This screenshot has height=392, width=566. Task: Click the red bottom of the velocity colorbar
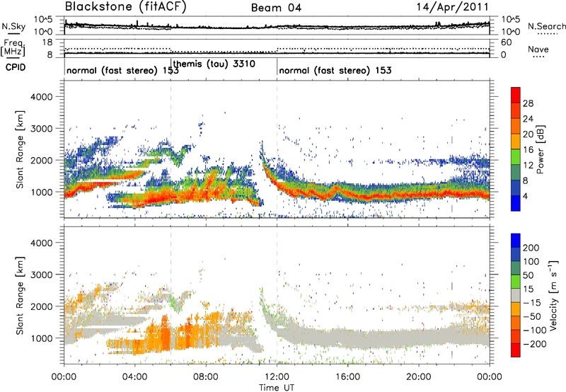click(516, 350)
